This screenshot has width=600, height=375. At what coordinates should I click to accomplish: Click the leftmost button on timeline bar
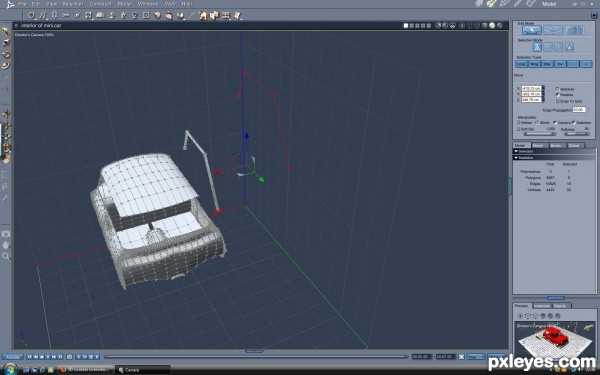13,357
